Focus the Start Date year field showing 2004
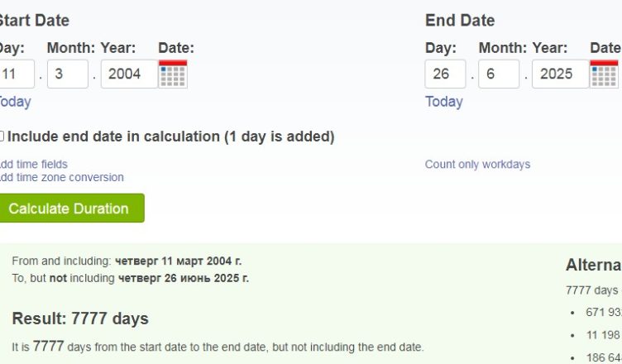 (x=129, y=74)
